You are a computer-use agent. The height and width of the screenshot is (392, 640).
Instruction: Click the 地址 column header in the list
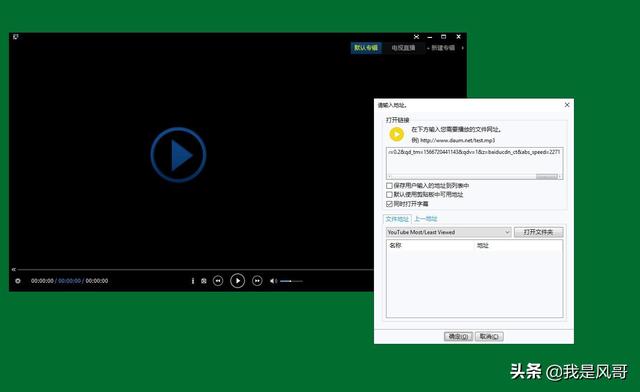[x=483, y=245]
